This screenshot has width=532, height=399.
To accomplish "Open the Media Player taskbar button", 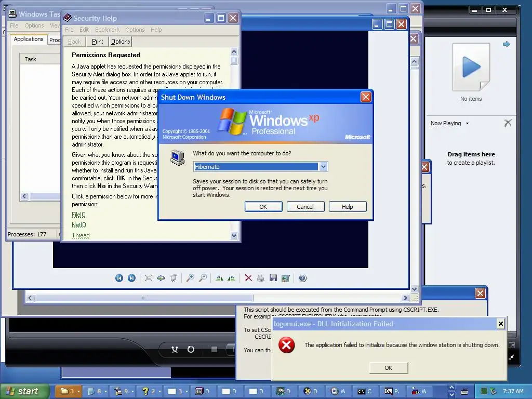I will click(338, 391).
